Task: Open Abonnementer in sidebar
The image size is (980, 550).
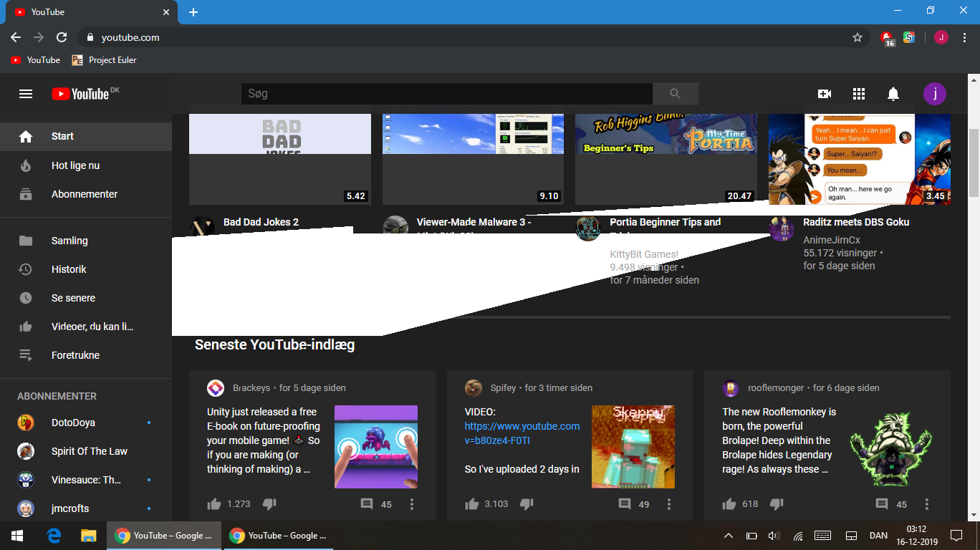Action: click(x=86, y=194)
